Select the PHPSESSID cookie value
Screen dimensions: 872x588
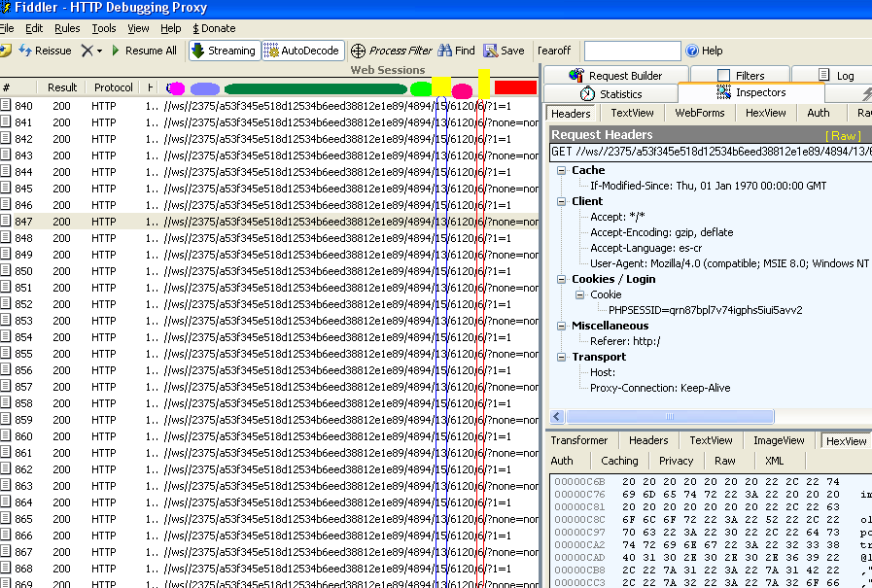[705, 310]
